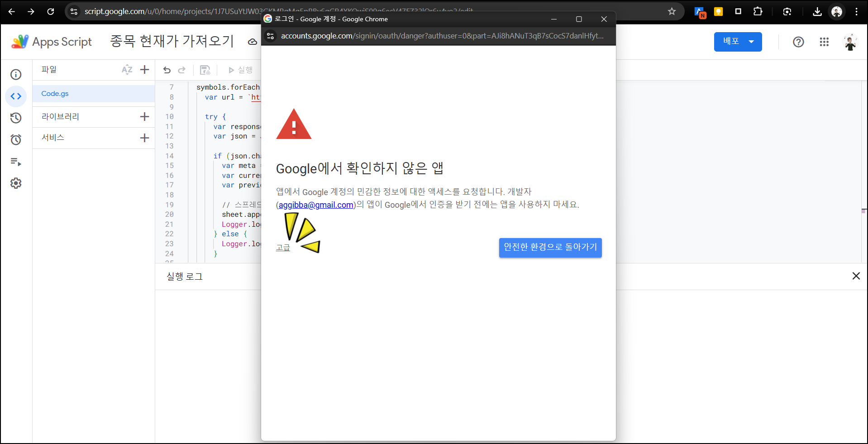The height and width of the screenshot is (444, 868).
Task: Click the aggibba@gmail.com developer link
Action: (316, 205)
